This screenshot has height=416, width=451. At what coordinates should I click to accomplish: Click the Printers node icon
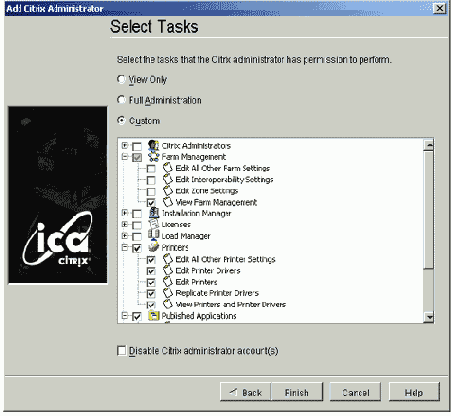pyautogui.click(x=153, y=247)
